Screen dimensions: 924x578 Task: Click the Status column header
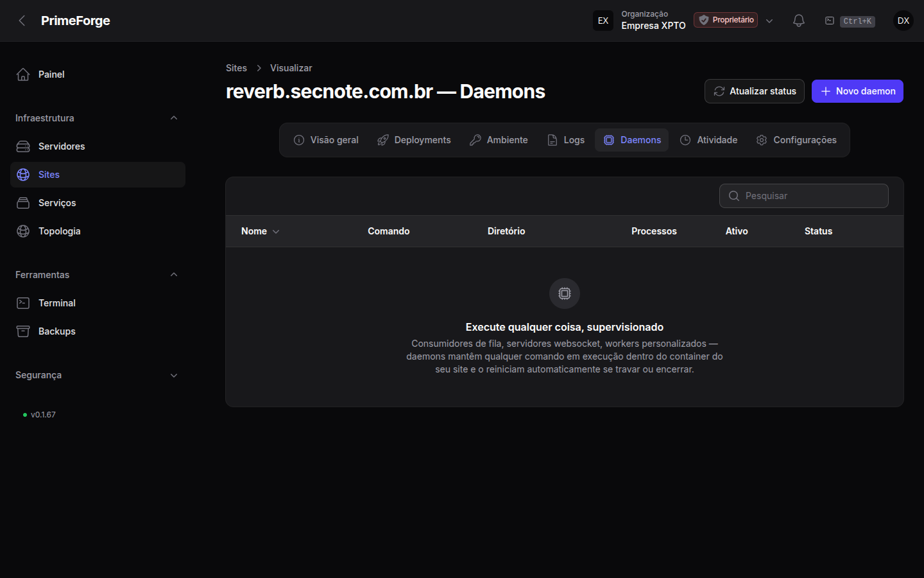[x=818, y=231]
